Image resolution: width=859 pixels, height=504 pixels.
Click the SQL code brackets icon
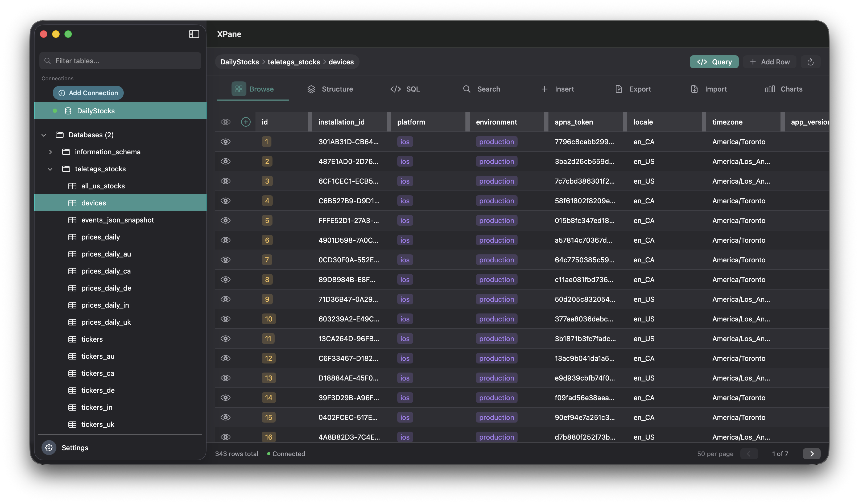point(395,89)
